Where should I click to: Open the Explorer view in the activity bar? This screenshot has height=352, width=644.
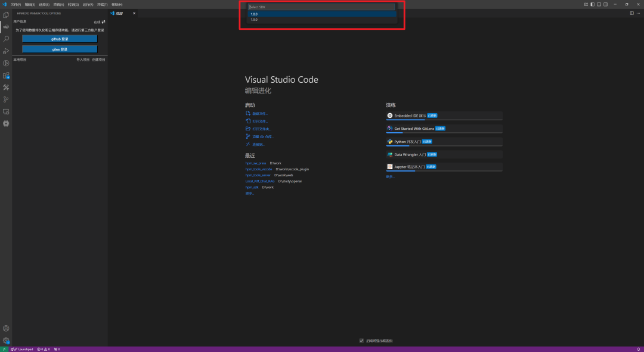[6, 15]
